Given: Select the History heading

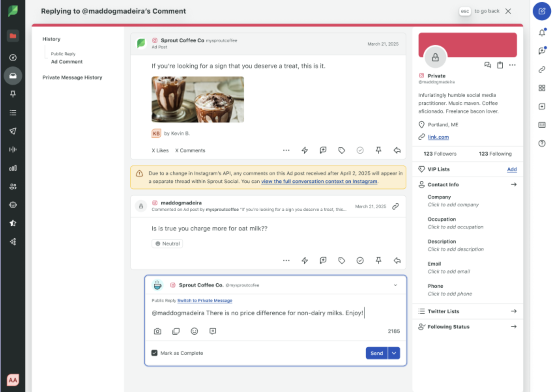Looking at the screenshot, I should click(51, 39).
